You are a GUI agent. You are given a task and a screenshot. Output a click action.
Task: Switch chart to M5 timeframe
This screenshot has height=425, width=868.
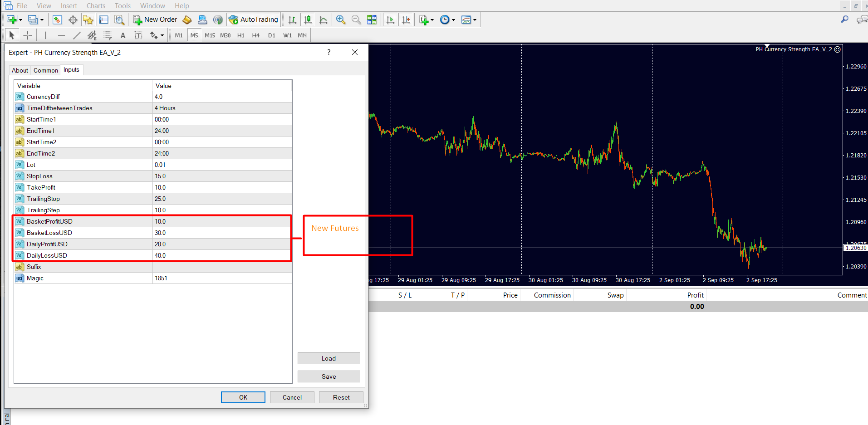coord(194,35)
